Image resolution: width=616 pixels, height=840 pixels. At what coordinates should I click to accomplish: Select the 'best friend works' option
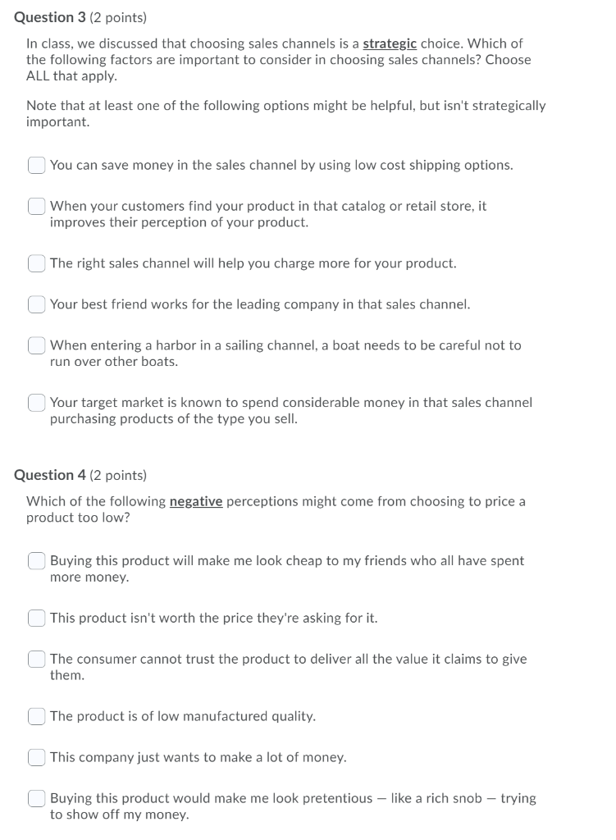[x=36, y=304]
